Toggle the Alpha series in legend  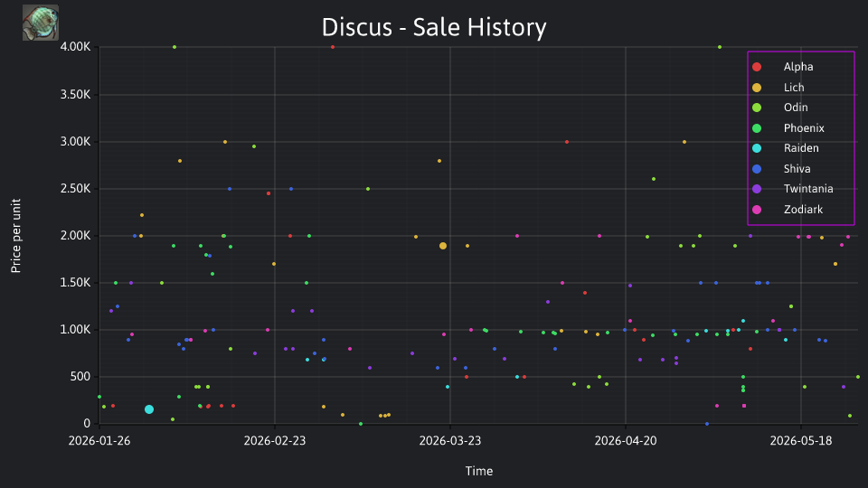[782, 67]
